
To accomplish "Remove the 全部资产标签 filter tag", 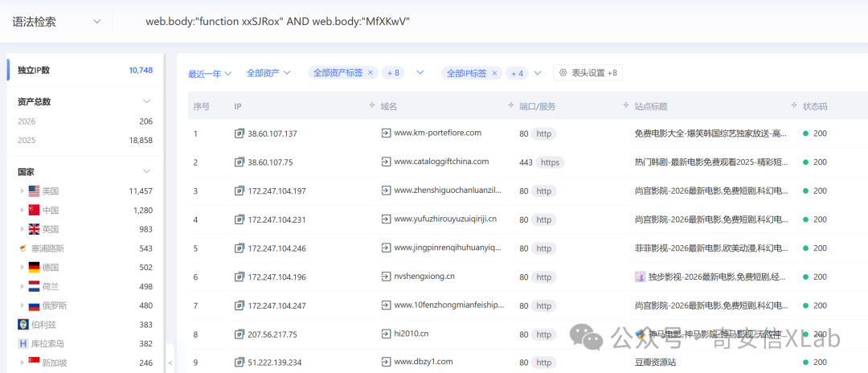I will pyautogui.click(x=371, y=72).
